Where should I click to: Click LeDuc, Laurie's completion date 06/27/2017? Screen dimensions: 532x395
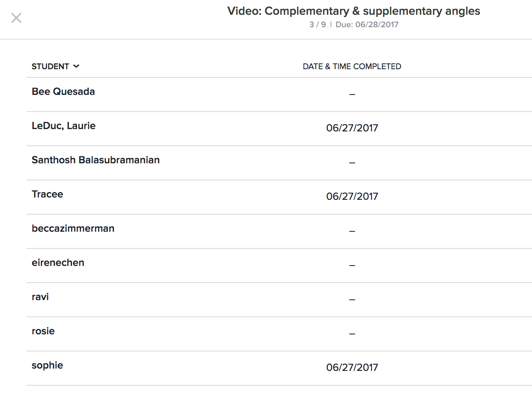coord(352,128)
